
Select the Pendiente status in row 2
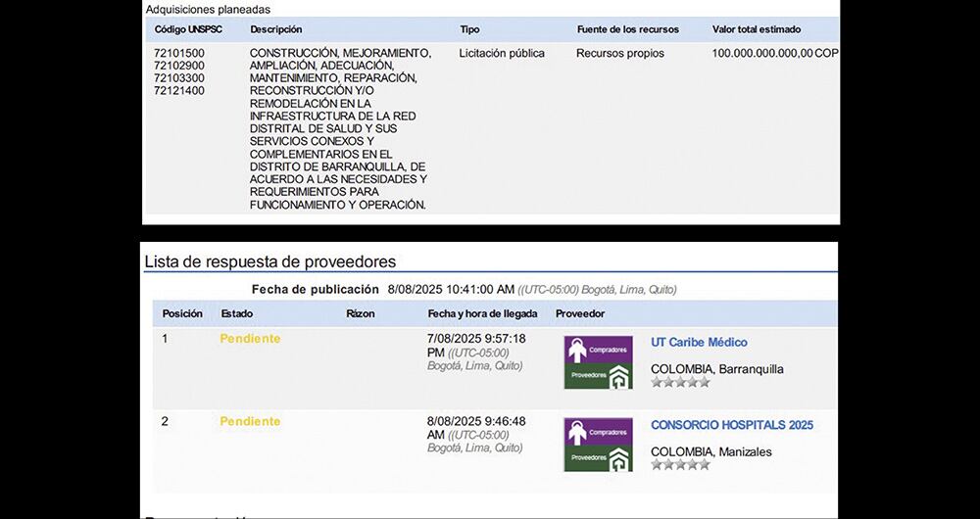pos(250,422)
